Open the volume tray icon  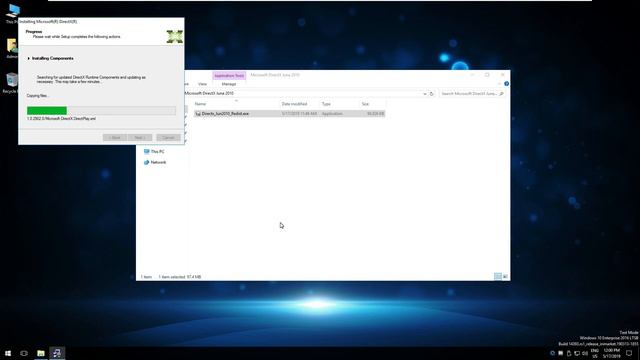tap(585, 353)
